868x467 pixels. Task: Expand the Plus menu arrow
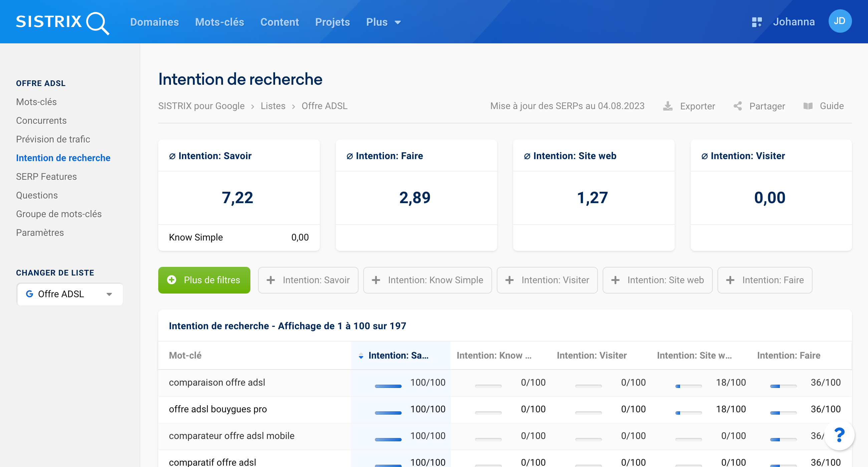pyautogui.click(x=398, y=23)
